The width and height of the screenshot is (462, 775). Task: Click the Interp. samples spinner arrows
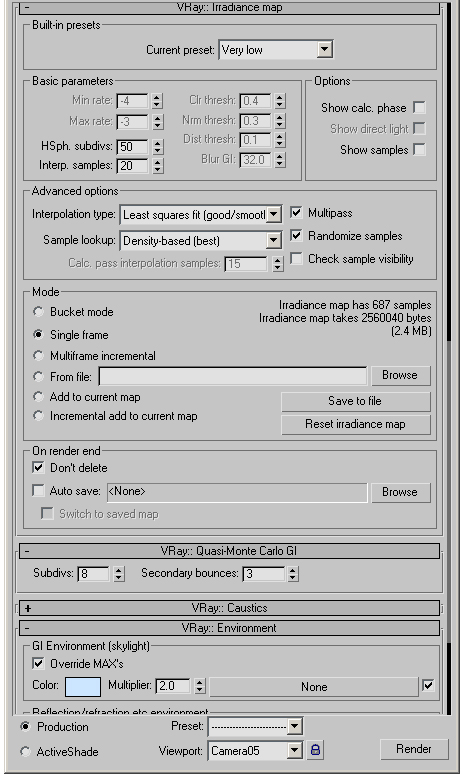pyautogui.click(x=158, y=166)
